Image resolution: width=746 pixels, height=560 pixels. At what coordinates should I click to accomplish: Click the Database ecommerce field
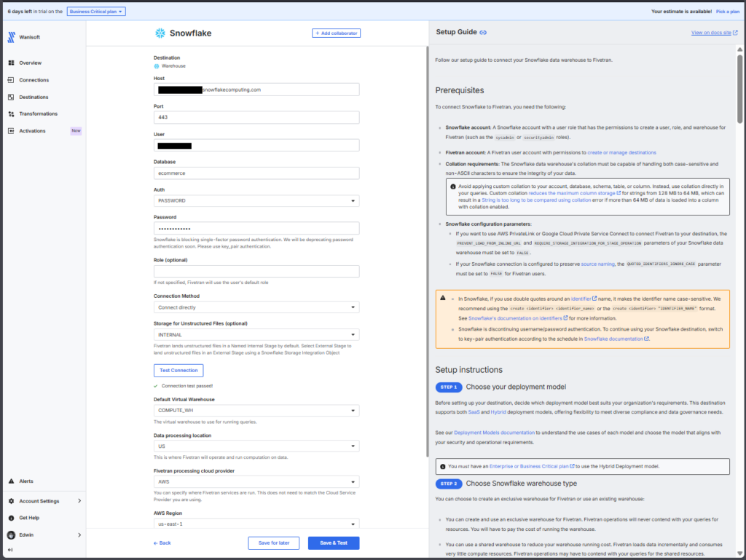[x=256, y=173]
